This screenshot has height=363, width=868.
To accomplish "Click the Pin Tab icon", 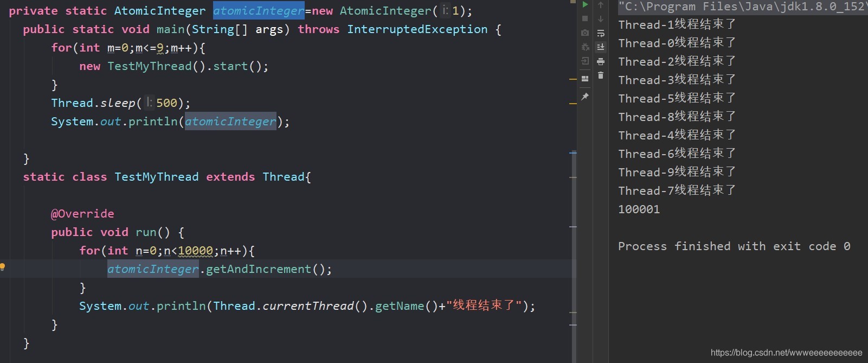I will pyautogui.click(x=585, y=97).
